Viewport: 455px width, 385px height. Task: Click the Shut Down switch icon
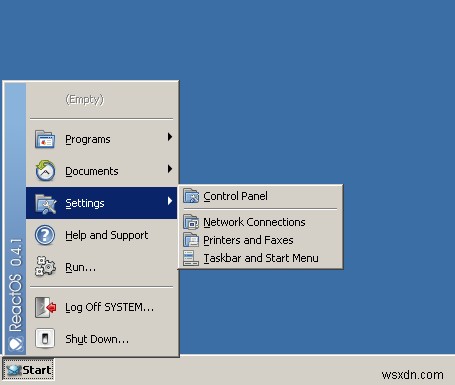(x=45, y=339)
